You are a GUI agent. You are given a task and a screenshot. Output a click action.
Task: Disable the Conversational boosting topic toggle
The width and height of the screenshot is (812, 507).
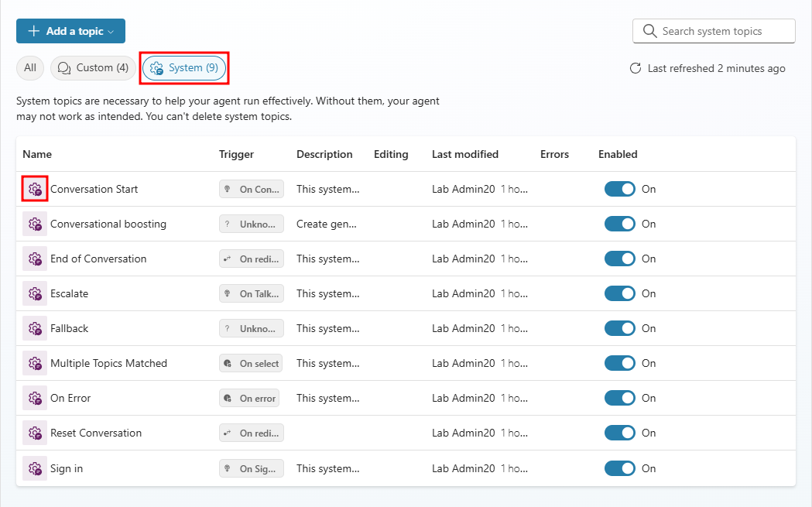coord(619,224)
